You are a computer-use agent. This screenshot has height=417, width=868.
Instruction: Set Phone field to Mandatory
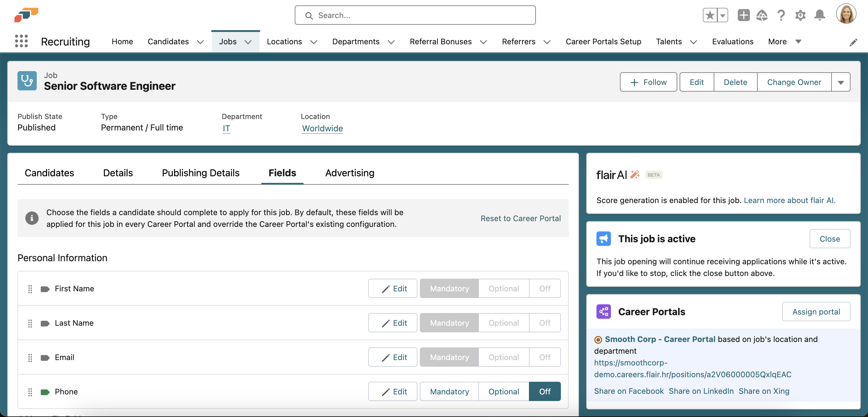click(x=449, y=391)
